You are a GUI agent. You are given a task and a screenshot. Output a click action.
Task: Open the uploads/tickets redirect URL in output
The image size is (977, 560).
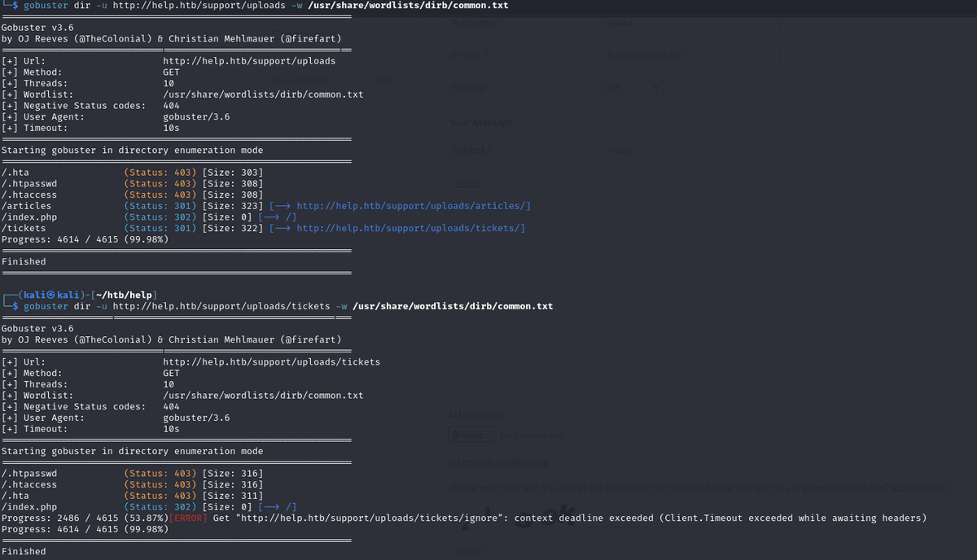tap(410, 228)
